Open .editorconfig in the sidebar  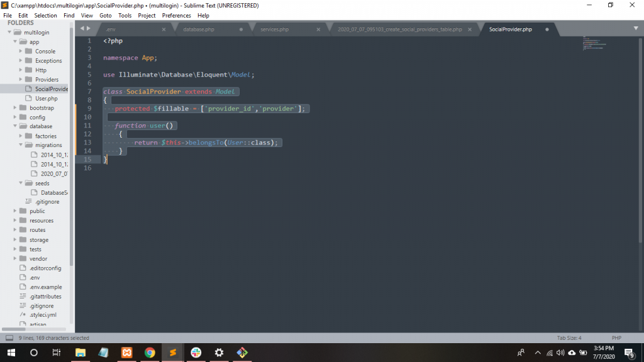coord(45,268)
